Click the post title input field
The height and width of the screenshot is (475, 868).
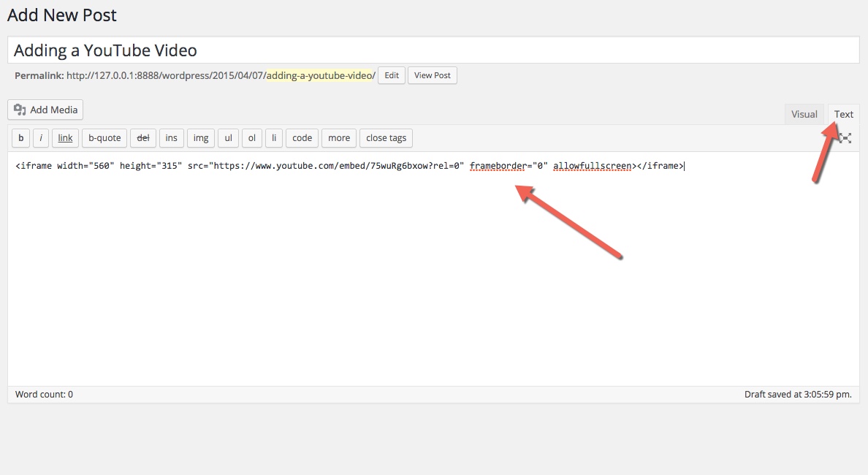[433, 50]
